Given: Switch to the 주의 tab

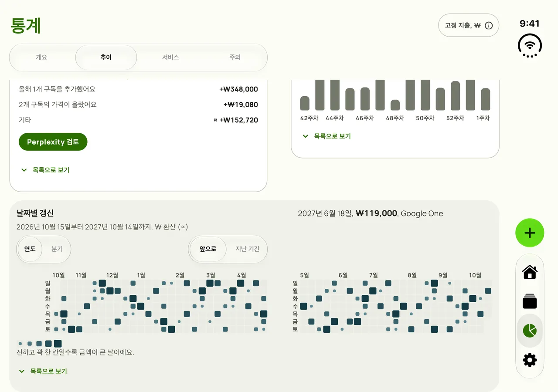Looking at the screenshot, I should [235, 57].
